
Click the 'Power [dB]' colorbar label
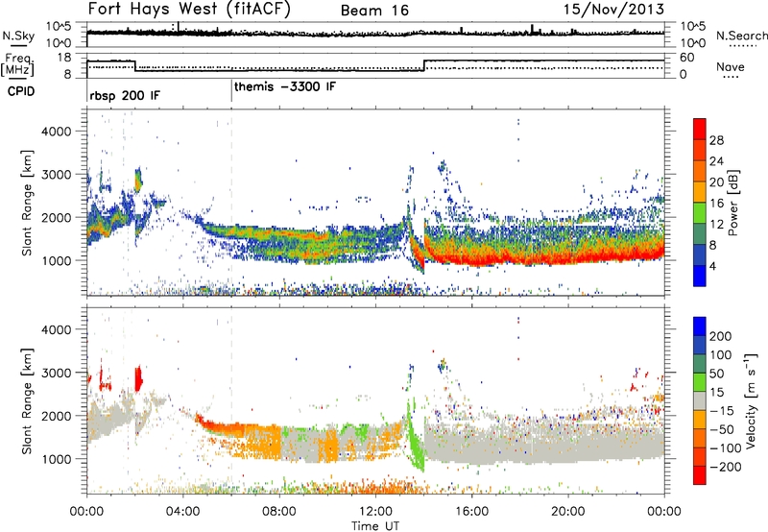tap(732, 203)
